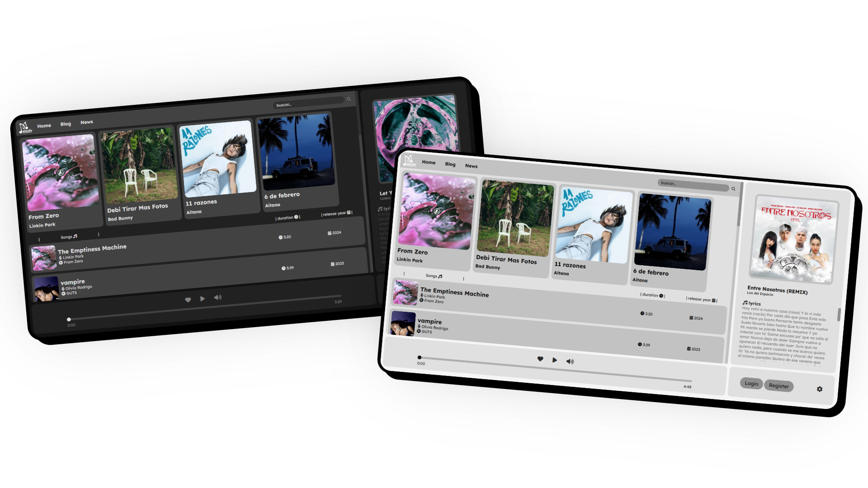The width and height of the screenshot is (868, 488).
Task: Click the Emptiness Machine thumbnail in light mockup
Action: [406, 292]
